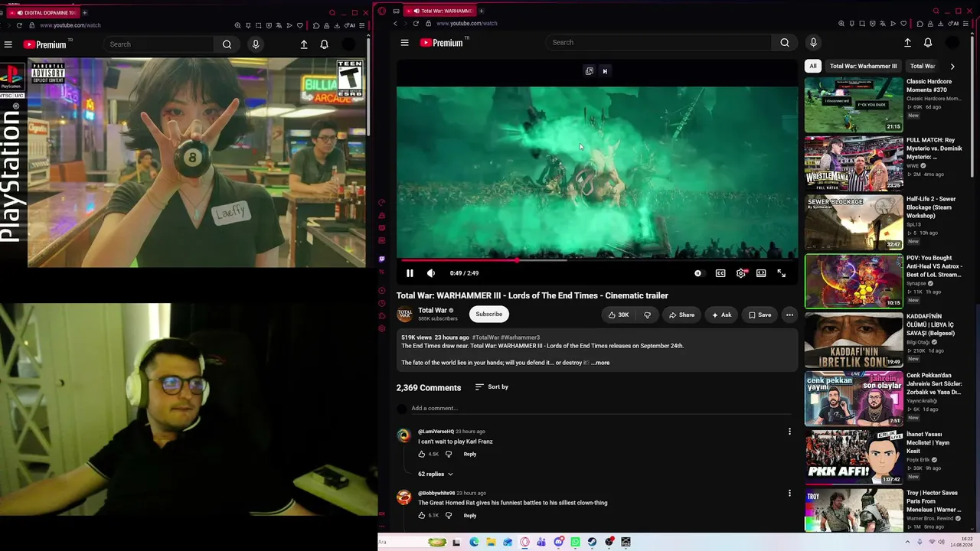
Task: Save the video to a playlist
Action: point(759,315)
